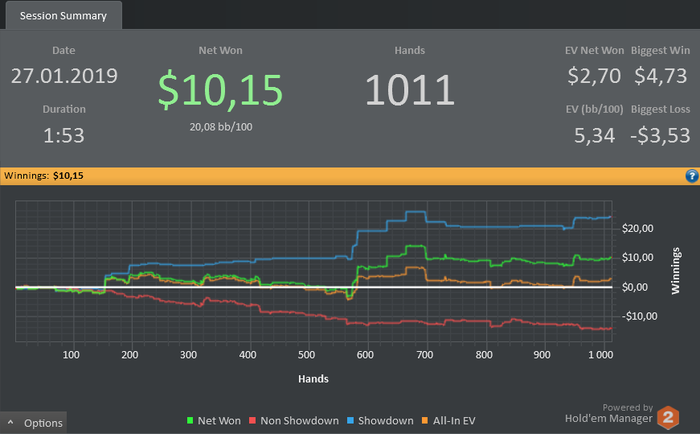Viewport: 700px width, 434px height.
Task: Click the Hands x-axis title
Action: [313, 379]
